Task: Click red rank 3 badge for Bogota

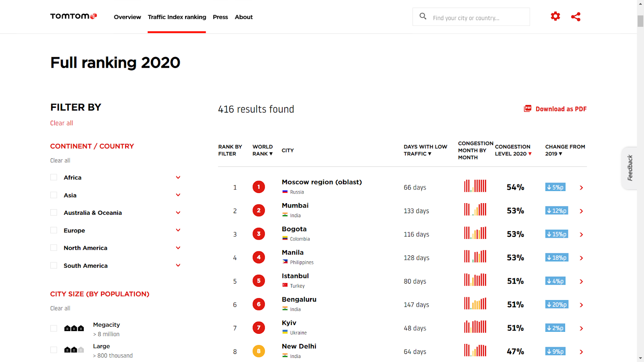Action: tap(259, 234)
